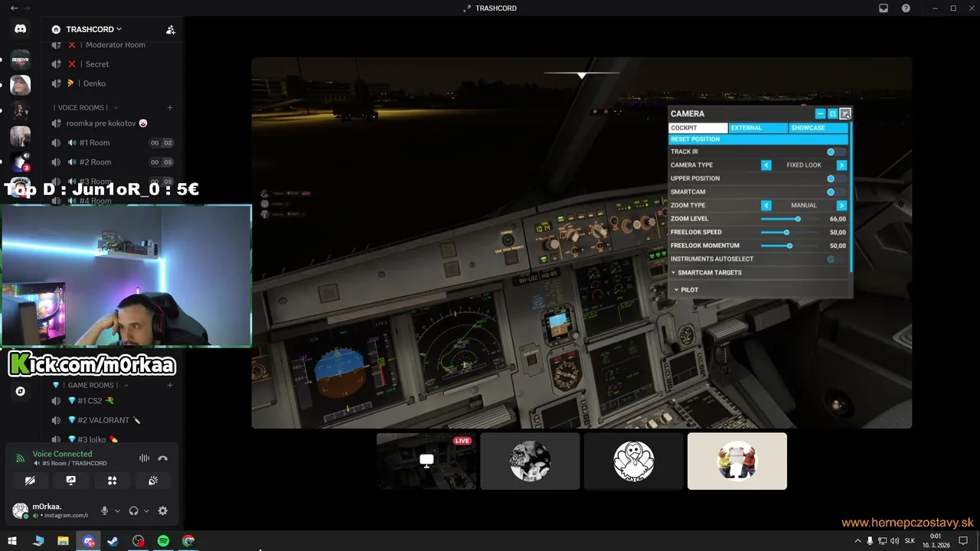Select the turkey avatar participant tile

coord(634,461)
